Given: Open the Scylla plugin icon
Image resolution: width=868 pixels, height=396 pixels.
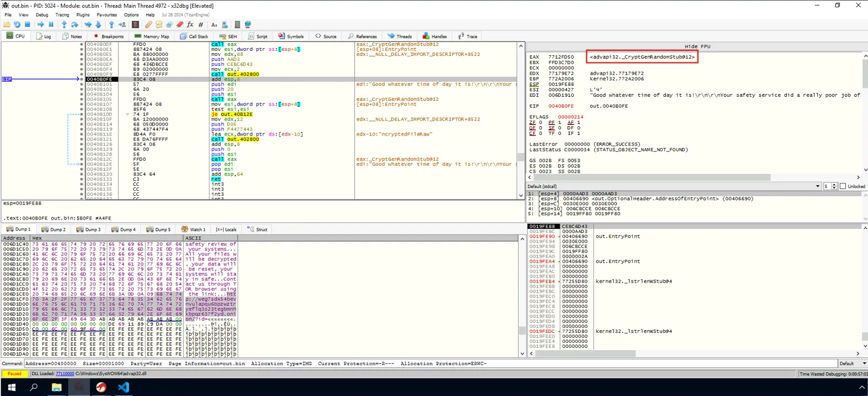Looking at the screenshot, I should point(137,24).
